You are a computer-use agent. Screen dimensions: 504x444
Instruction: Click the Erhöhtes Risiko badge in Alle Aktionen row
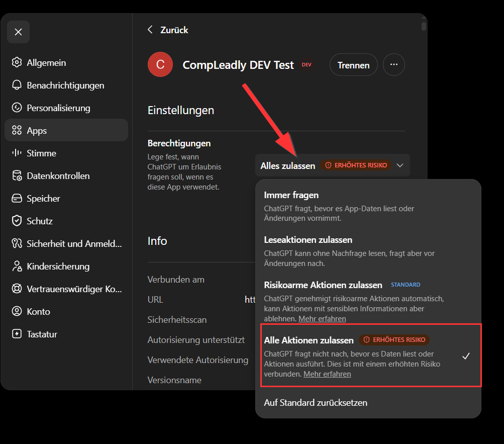pyautogui.click(x=394, y=340)
